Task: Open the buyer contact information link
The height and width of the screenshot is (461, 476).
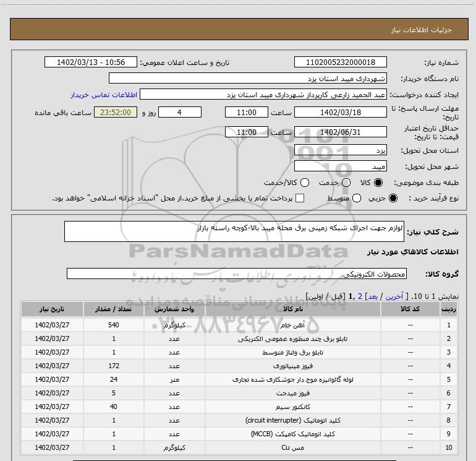Action: tap(104, 95)
